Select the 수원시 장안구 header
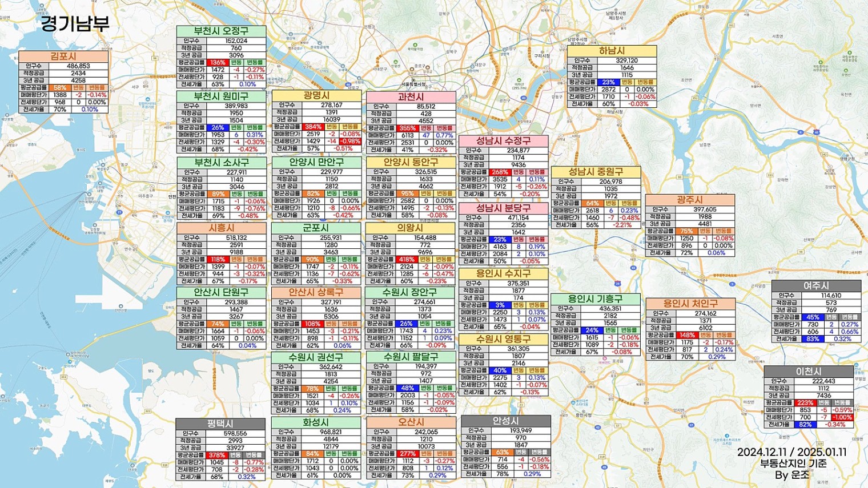 [410, 292]
